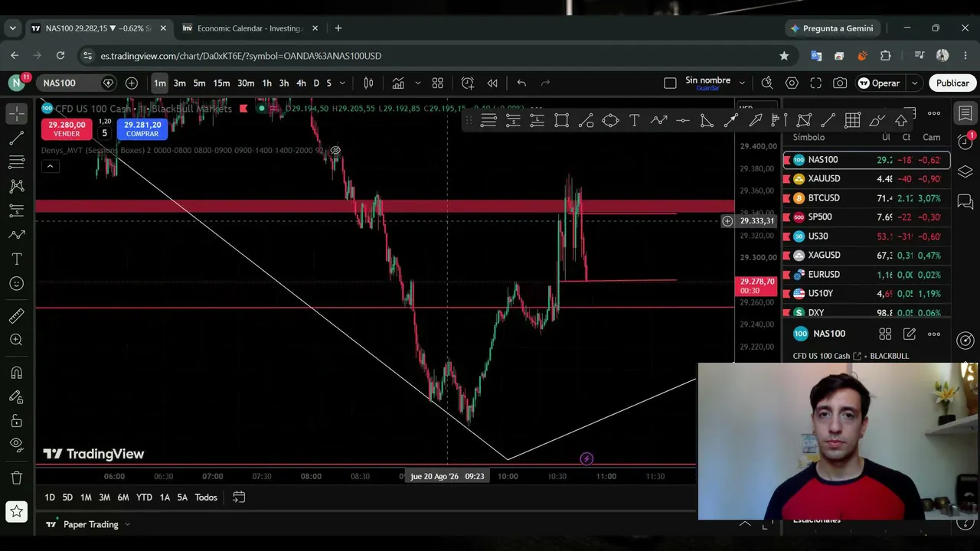This screenshot has height=551, width=980.
Task: Select the ruler measure tool
Action: click(x=16, y=315)
